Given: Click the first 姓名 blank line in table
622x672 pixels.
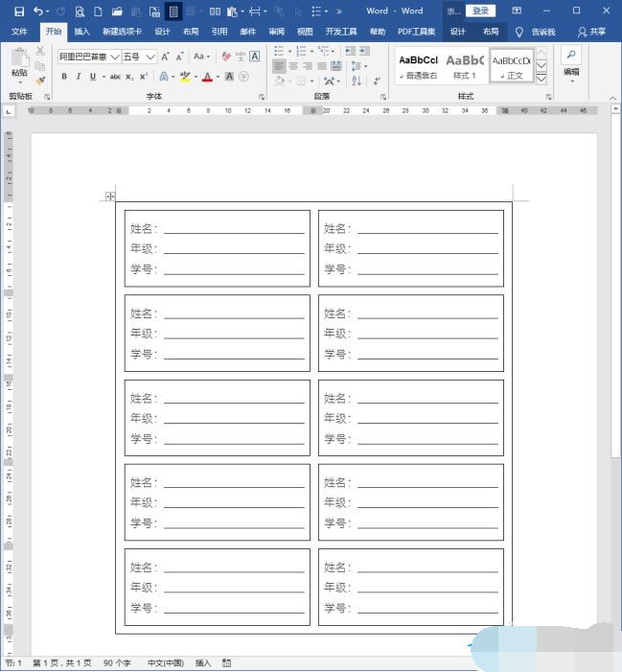Looking at the screenshot, I should click(x=233, y=229).
